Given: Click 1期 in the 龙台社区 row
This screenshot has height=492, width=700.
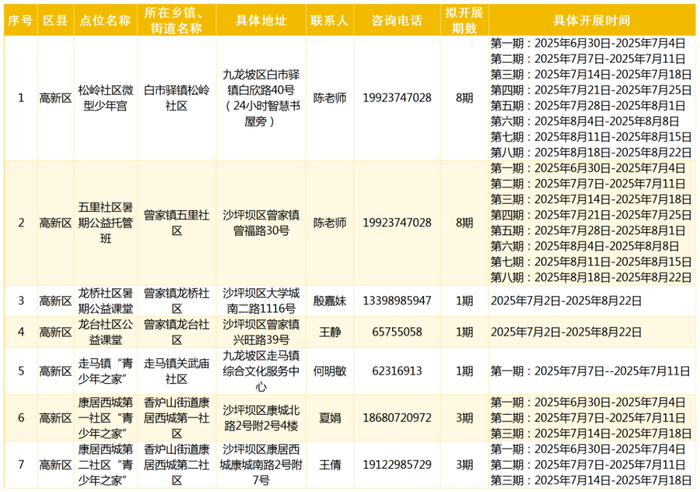Looking at the screenshot, I should [464, 332].
